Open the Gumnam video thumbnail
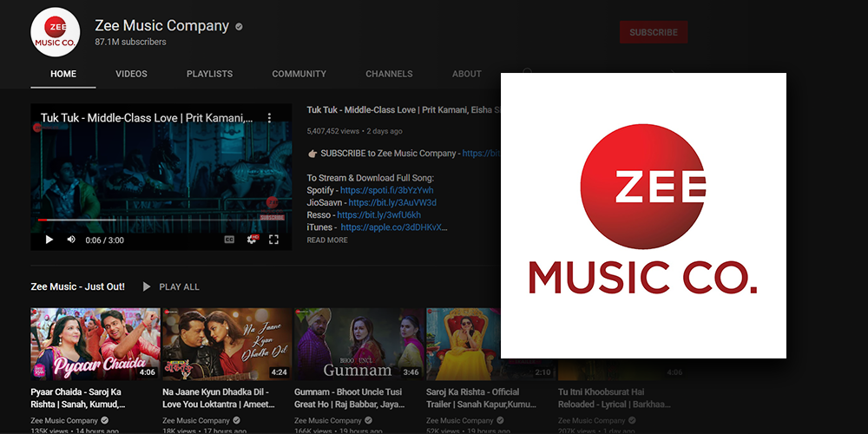Viewport: 868px width, 434px height. pos(358,345)
